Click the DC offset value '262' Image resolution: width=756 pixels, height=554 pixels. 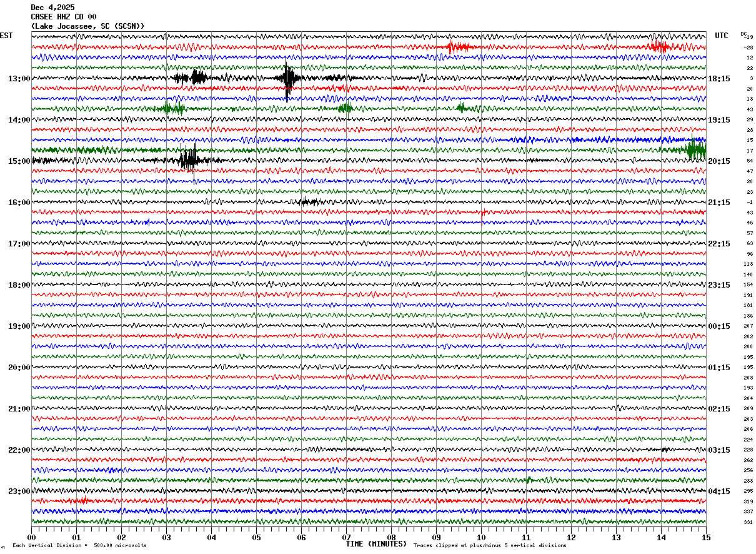point(748,460)
